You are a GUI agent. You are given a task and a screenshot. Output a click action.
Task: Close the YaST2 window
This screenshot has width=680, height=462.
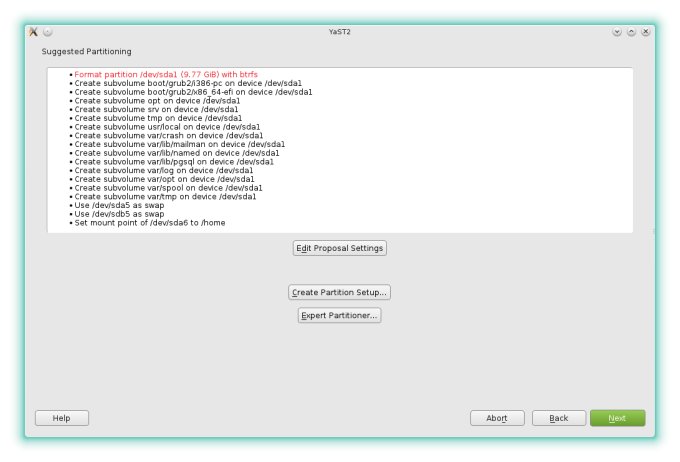click(646, 32)
